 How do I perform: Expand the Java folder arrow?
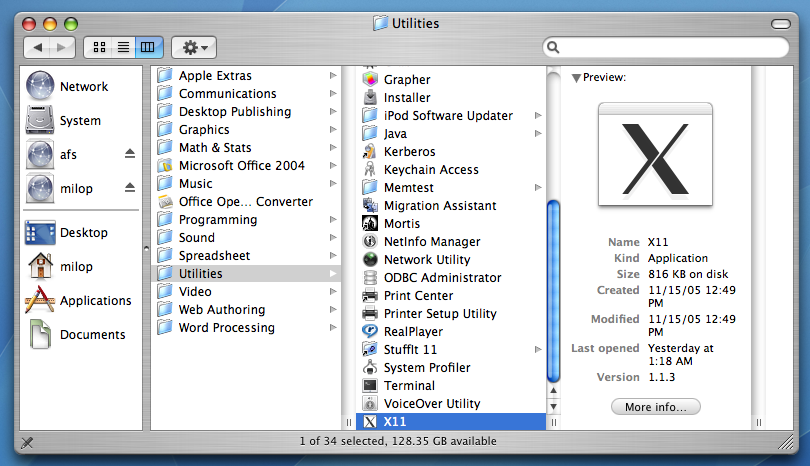point(538,134)
